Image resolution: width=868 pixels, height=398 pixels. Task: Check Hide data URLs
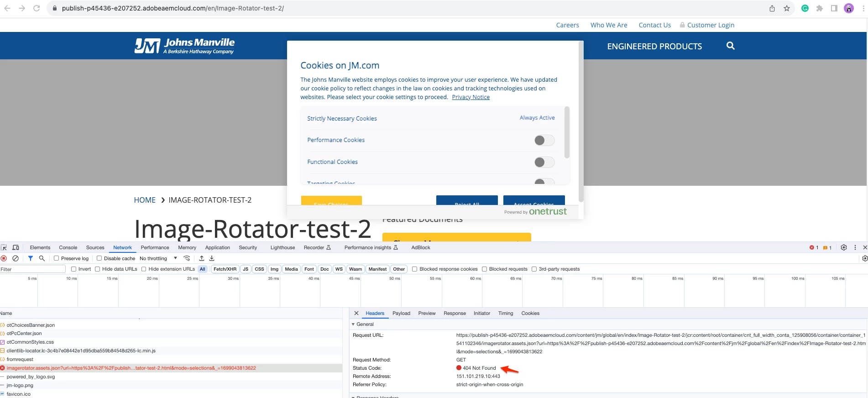coord(97,269)
